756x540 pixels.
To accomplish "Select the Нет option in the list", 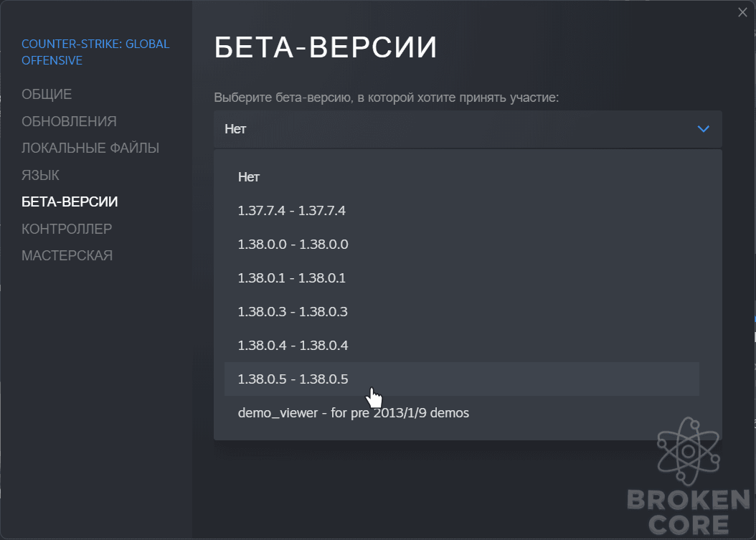I will coord(462,177).
